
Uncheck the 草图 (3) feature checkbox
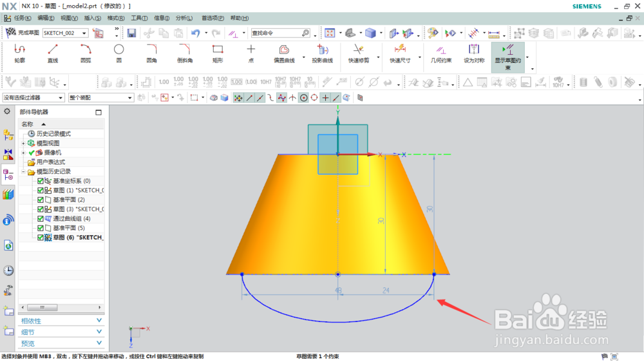[x=40, y=209]
